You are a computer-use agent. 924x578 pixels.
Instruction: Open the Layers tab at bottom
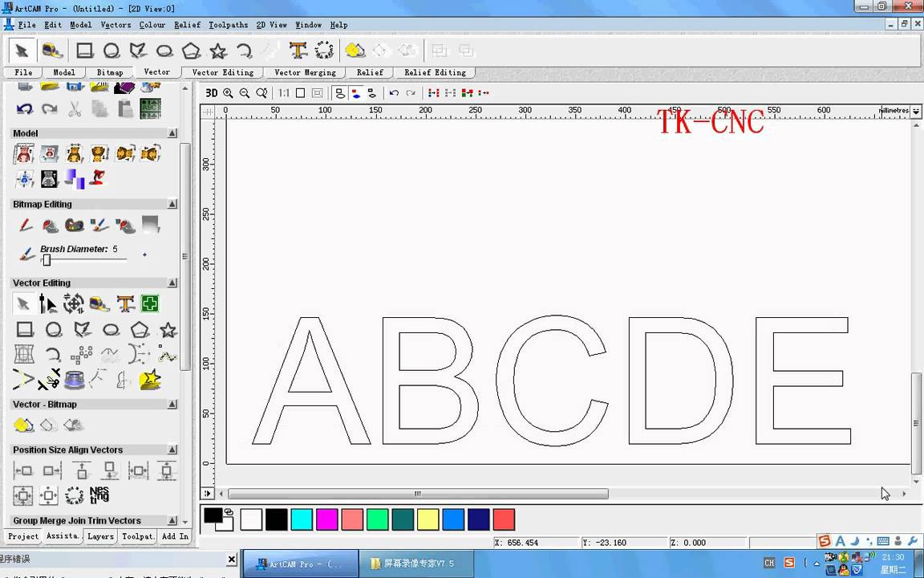[x=100, y=536]
